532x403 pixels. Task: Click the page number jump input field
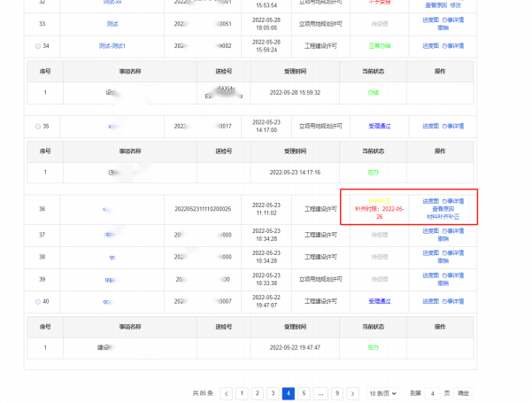pos(433,392)
